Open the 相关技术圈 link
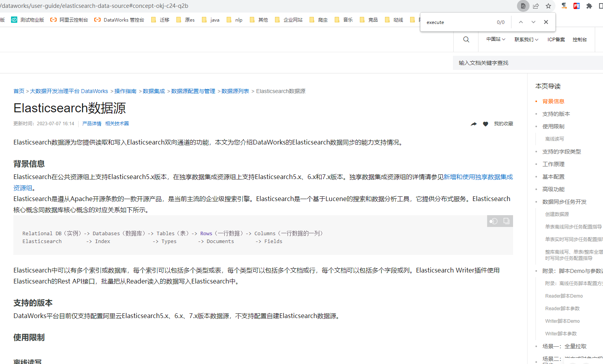The width and height of the screenshot is (603, 364). [117, 124]
